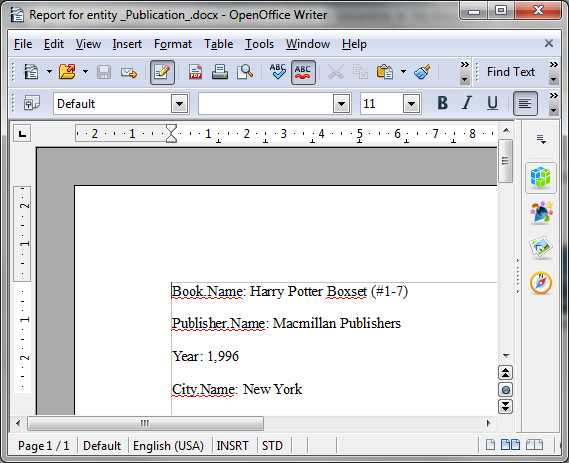Viewport: 569px width, 463px height.
Task: Open sidebar Styles and Formatting deck icon
Action: 541,212
